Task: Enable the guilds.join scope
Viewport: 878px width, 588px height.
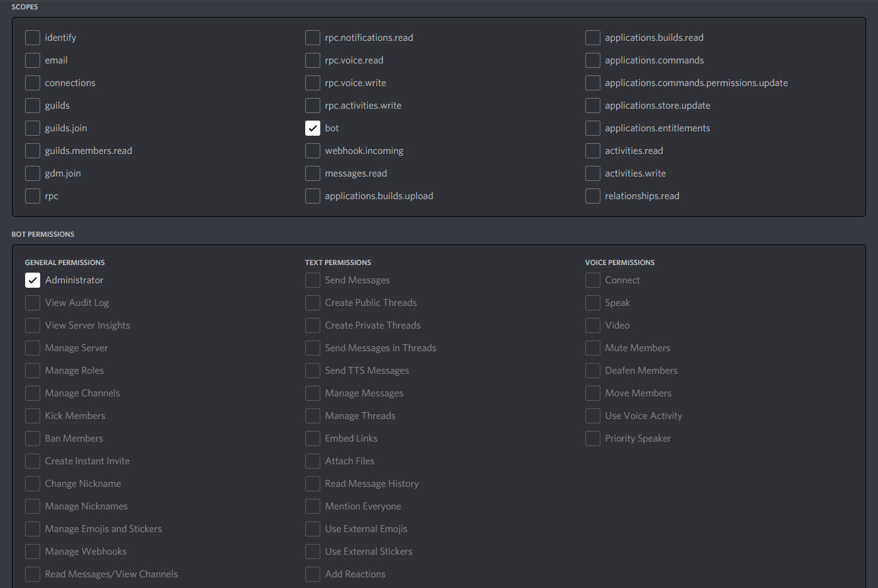Action: click(x=33, y=128)
